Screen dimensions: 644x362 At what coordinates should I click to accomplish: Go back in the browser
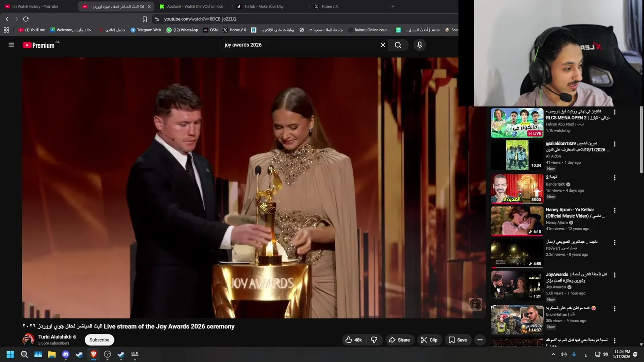coord(7,19)
